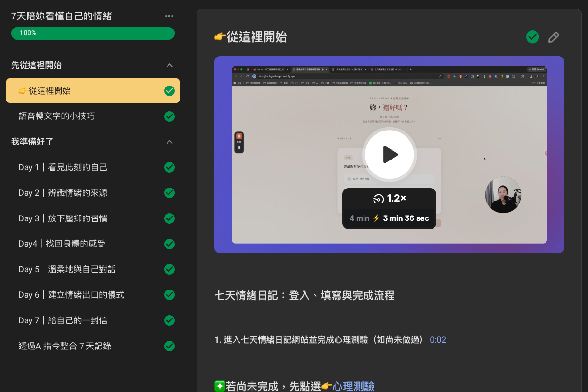This screenshot has height=392, width=588.
Task: Click the course title 7天陪妳看懂自己的情緒
Action: click(61, 16)
